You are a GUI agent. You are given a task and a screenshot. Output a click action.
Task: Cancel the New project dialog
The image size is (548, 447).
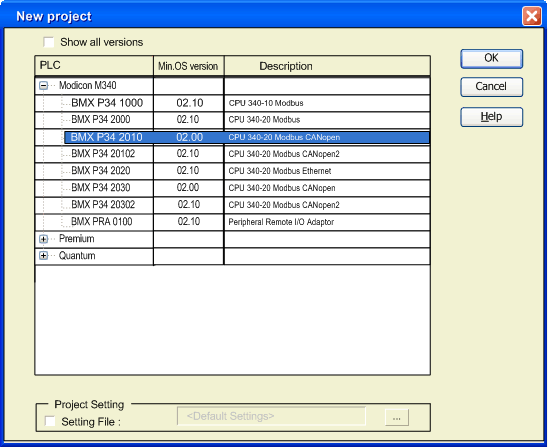[x=491, y=87]
